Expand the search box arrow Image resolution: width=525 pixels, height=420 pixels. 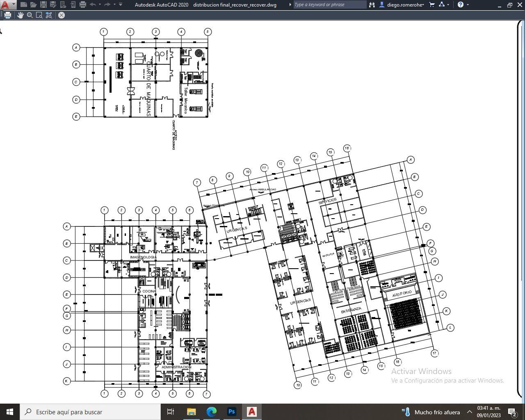pos(290,5)
